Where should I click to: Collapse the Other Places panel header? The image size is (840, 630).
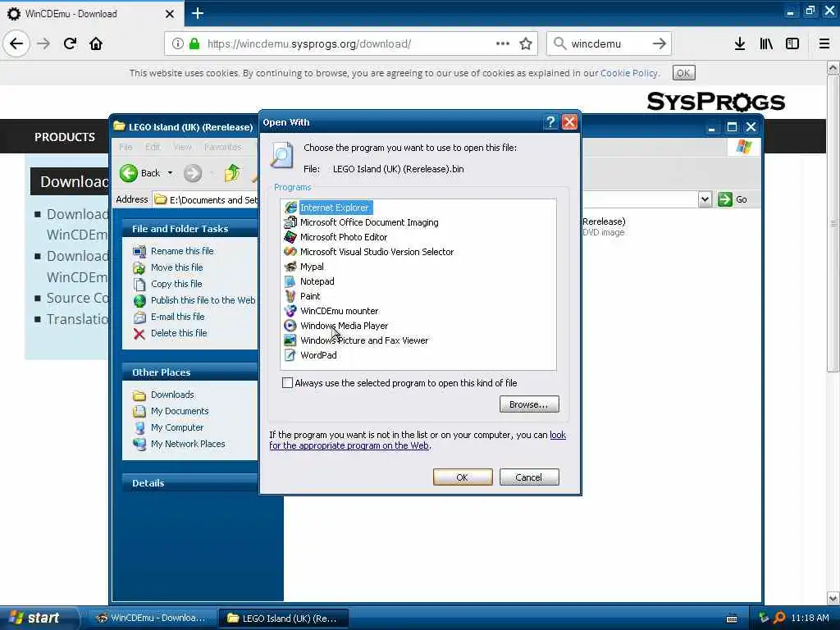click(x=190, y=372)
